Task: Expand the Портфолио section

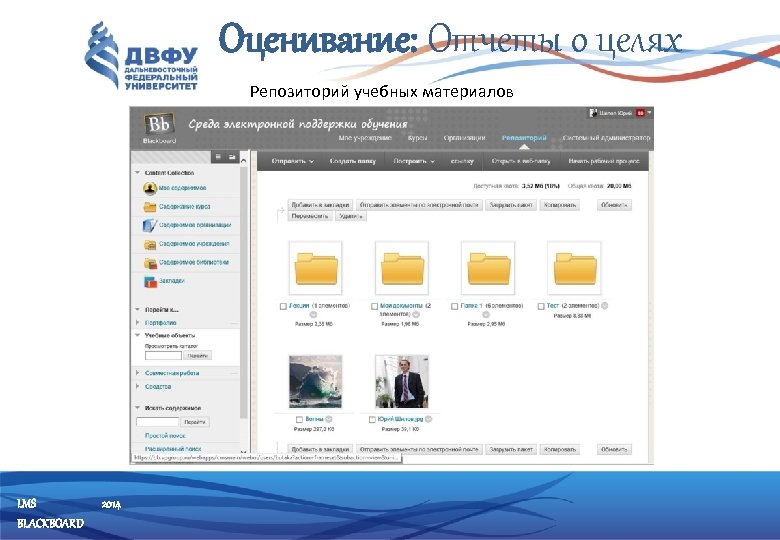Action: tap(137, 323)
